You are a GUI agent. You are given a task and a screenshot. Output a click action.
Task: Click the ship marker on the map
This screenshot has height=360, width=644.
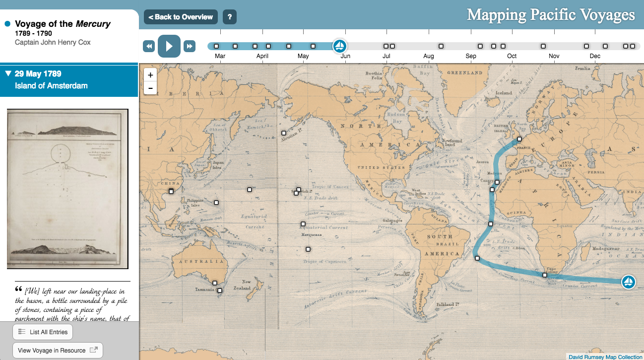tap(628, 282)
